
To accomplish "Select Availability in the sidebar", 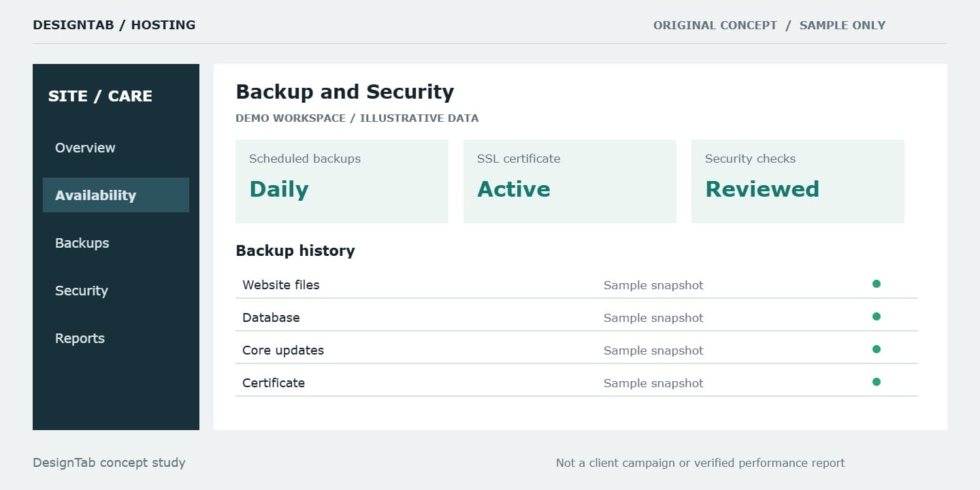I will [x=116, y=195].
